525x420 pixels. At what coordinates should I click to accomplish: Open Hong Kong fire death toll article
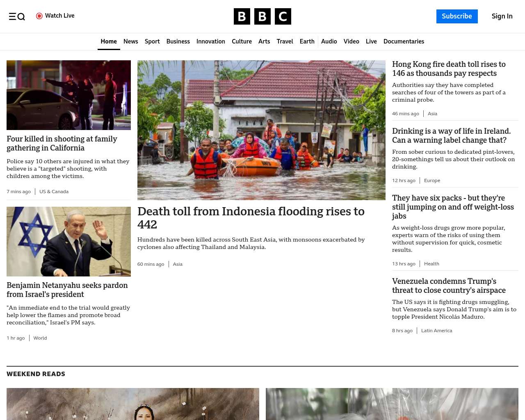coord(449,69)
